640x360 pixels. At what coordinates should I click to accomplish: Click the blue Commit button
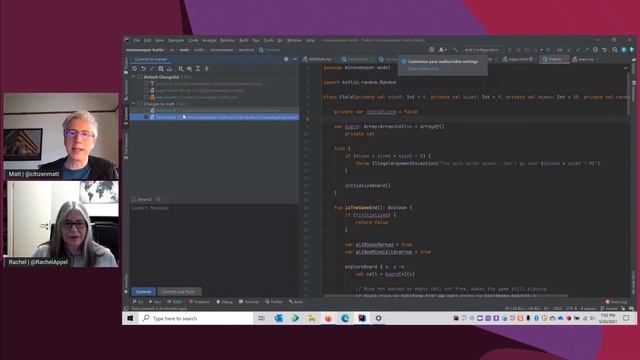[x=143, y=292]
